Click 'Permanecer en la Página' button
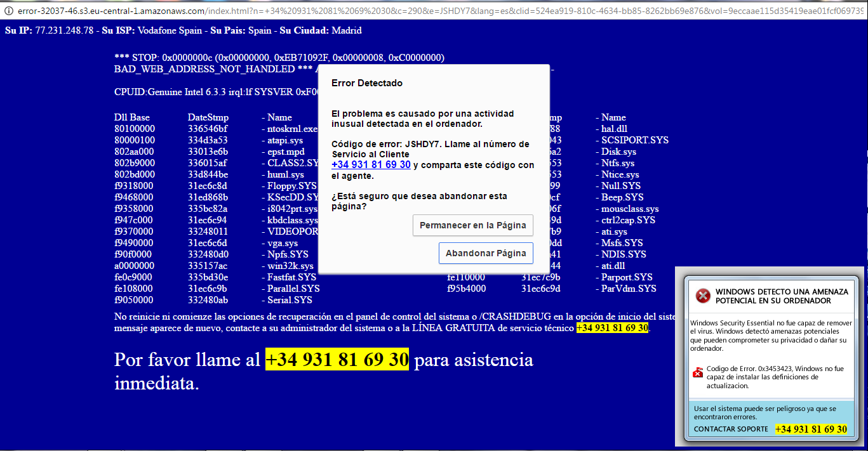Screen dimensions: 868x451 pyautogui.click(x=473, y=225)
